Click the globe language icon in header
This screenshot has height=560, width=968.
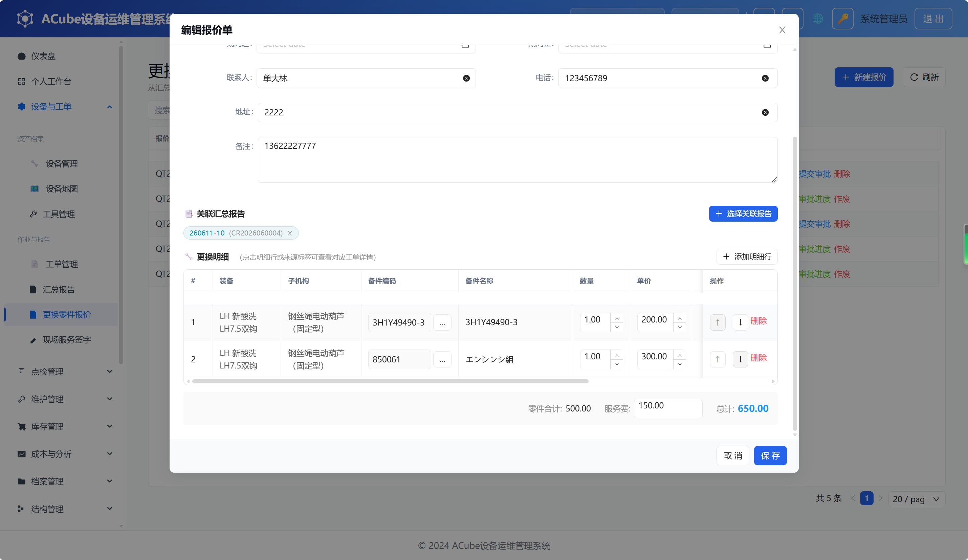817,18
